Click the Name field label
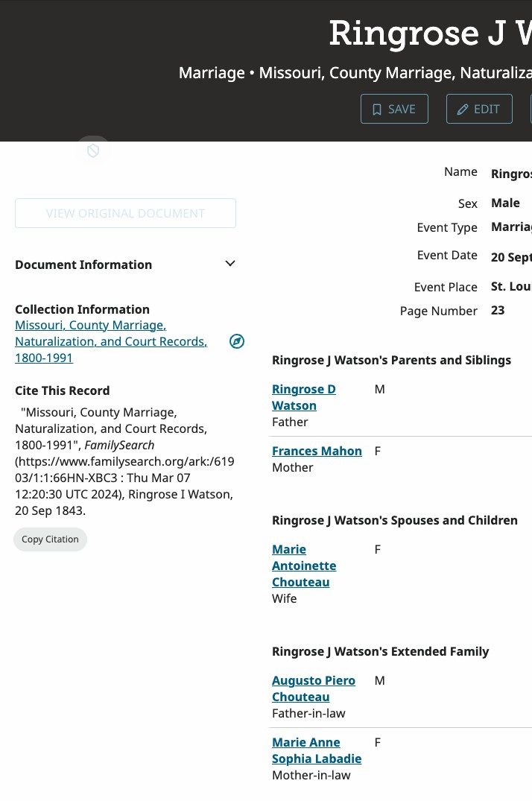This screenshot has width=532, height=801. coord(461,171)
